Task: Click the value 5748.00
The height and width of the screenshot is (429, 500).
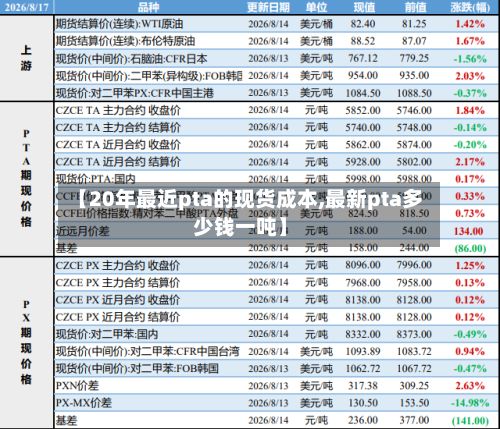Action: tap(414, 128)
